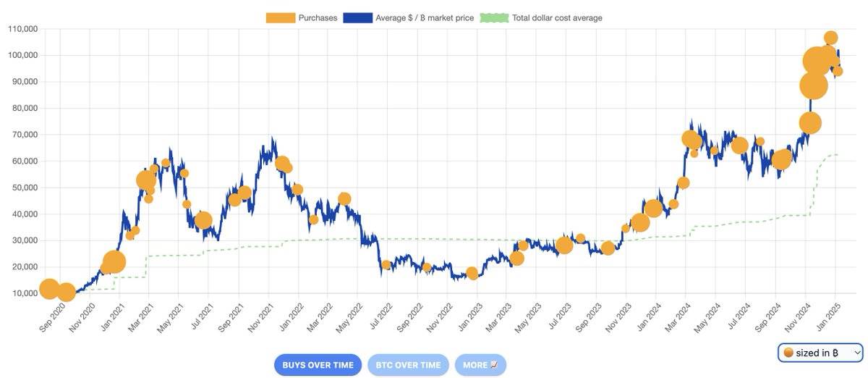868x378 pixels.
Task: Click the dropdown chevron arrow of size selector
Action: pos(857,353)
